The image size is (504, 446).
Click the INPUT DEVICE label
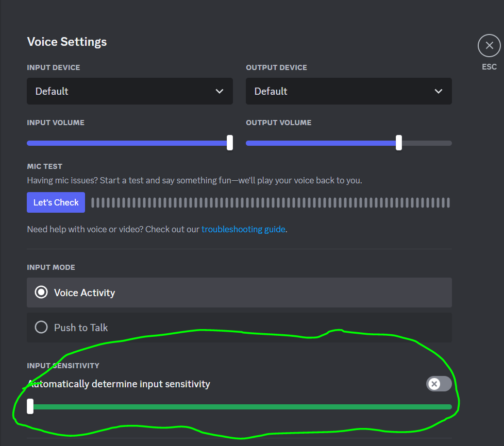coord(54,67)
